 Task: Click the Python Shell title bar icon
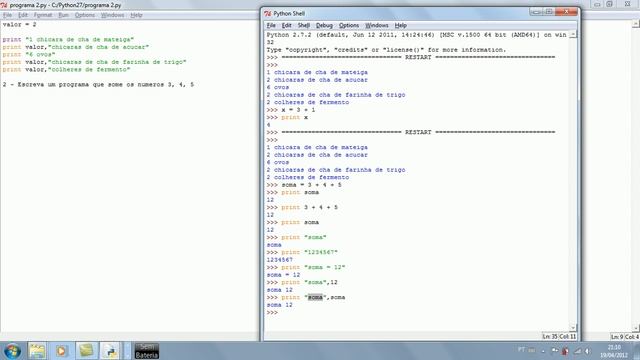point(268,13)
